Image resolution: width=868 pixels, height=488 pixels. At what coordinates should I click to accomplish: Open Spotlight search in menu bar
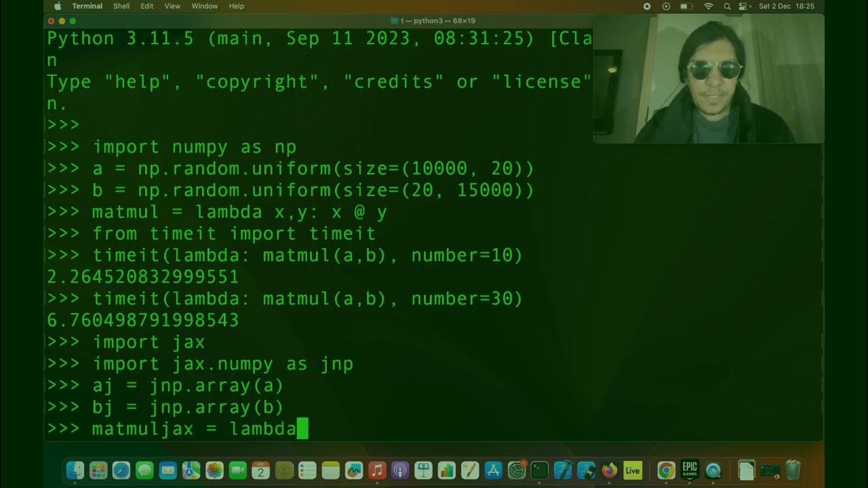pos(727,6)
